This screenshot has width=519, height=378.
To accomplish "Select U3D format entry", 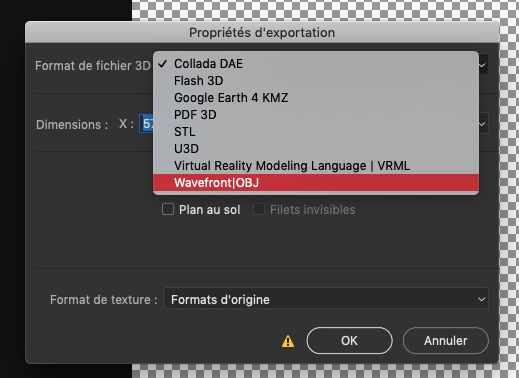I will point(316,149).
